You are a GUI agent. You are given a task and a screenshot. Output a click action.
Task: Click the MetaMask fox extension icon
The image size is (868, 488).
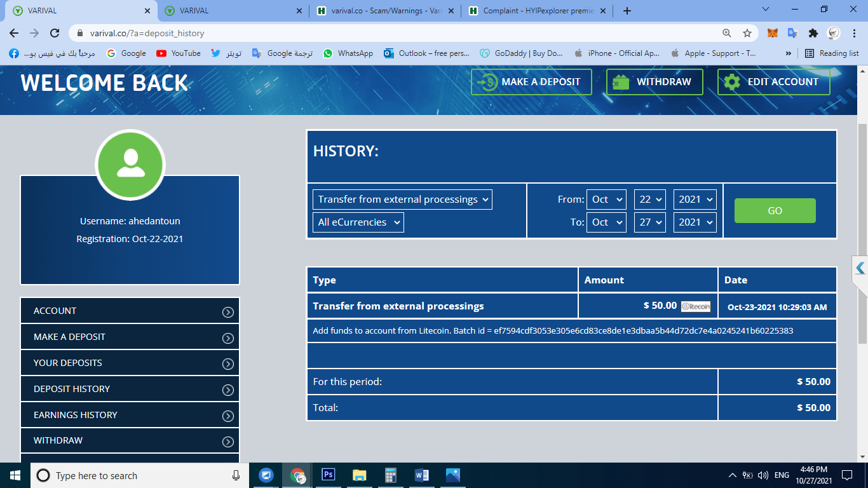[x=772, y=33]
